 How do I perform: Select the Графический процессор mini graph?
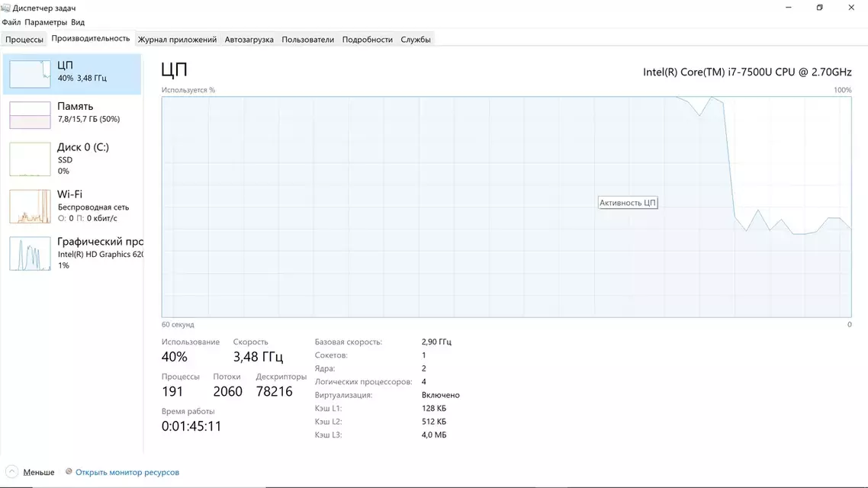(30, 253)
